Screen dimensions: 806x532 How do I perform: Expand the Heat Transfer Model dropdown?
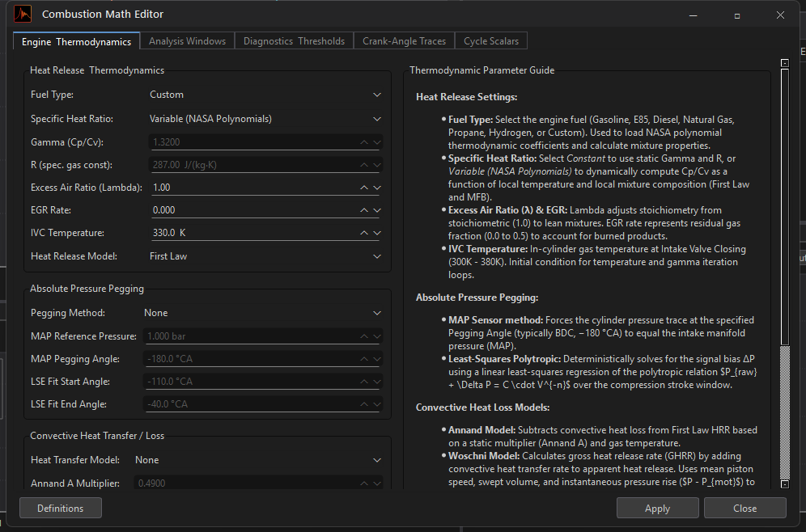pos(258,460)
